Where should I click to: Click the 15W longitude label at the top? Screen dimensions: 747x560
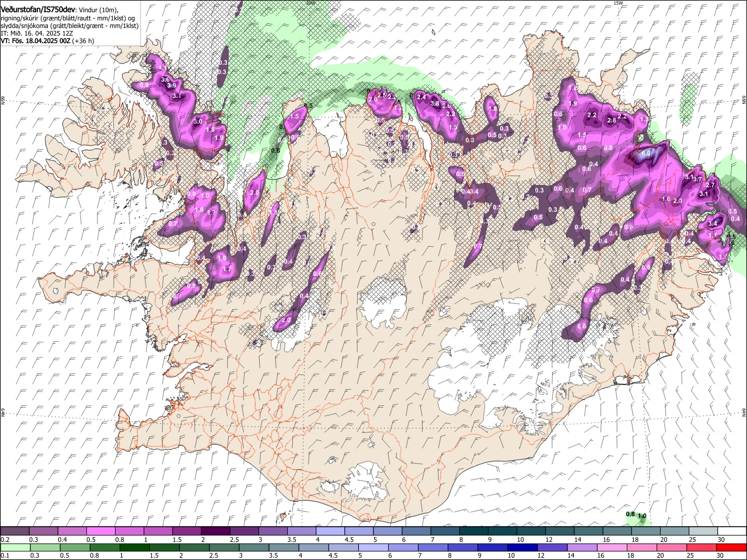[619, 3]
